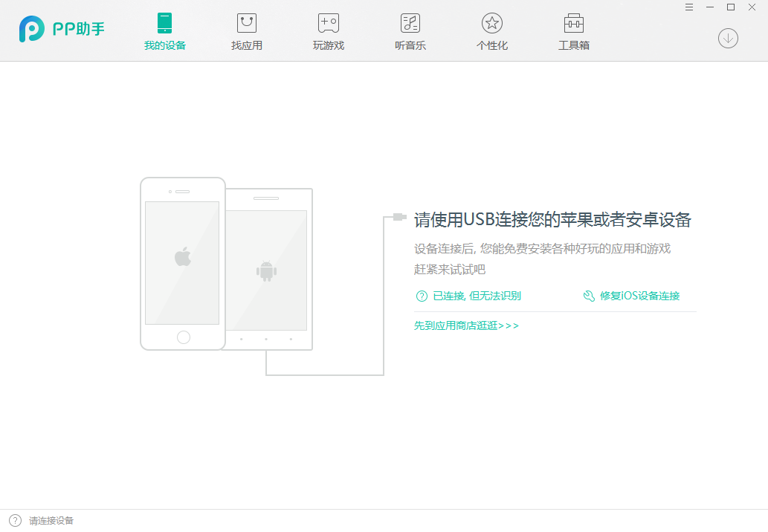Image resolution: width=768 pixels, height=532 pixels.
Task: Click the 听音乐 music icon
Action: click(410, 30)
